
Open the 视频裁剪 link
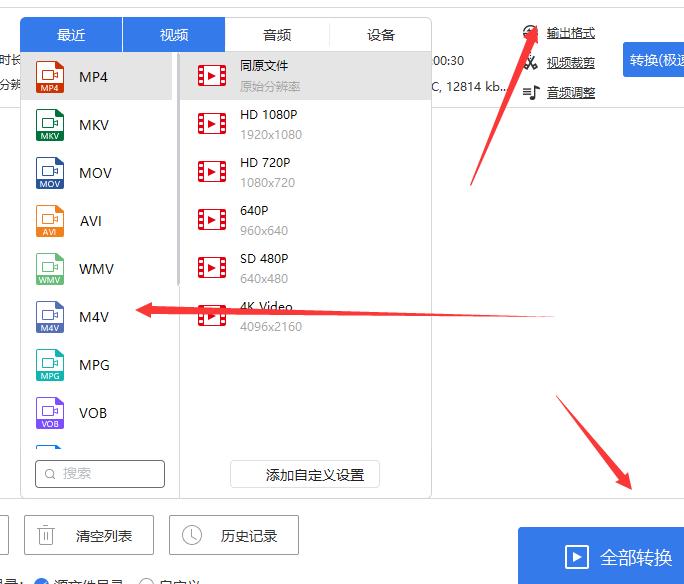point(571,63)
